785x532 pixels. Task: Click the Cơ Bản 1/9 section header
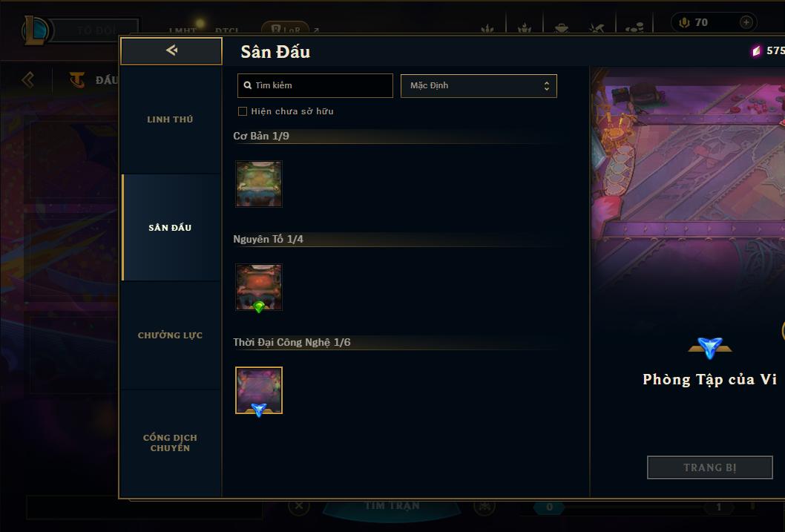click(261, 136)
